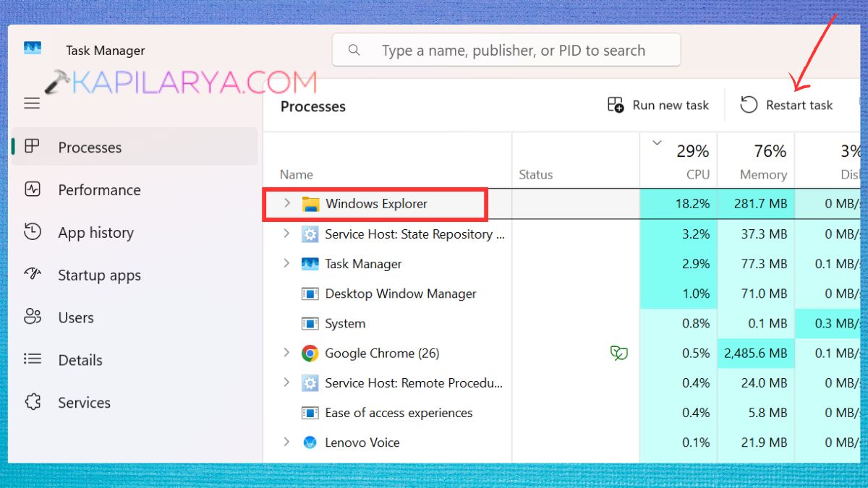
Task: Select the Windows Explorer process name
Action: 376,204
